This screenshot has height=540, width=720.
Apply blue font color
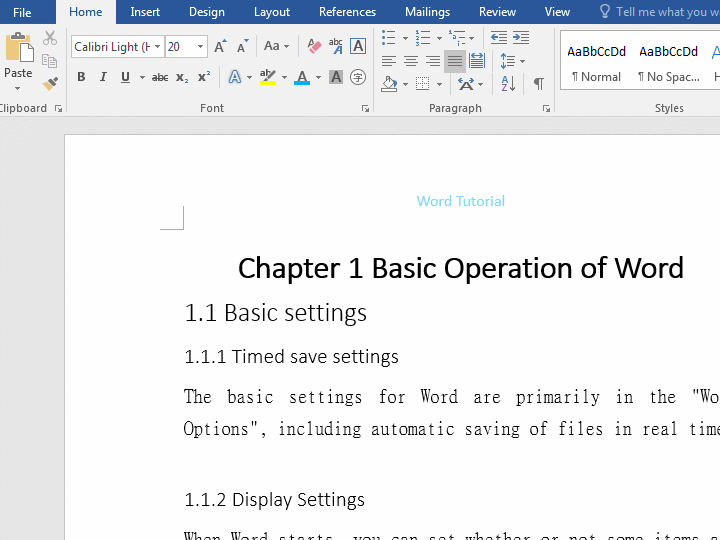point(302,77)
